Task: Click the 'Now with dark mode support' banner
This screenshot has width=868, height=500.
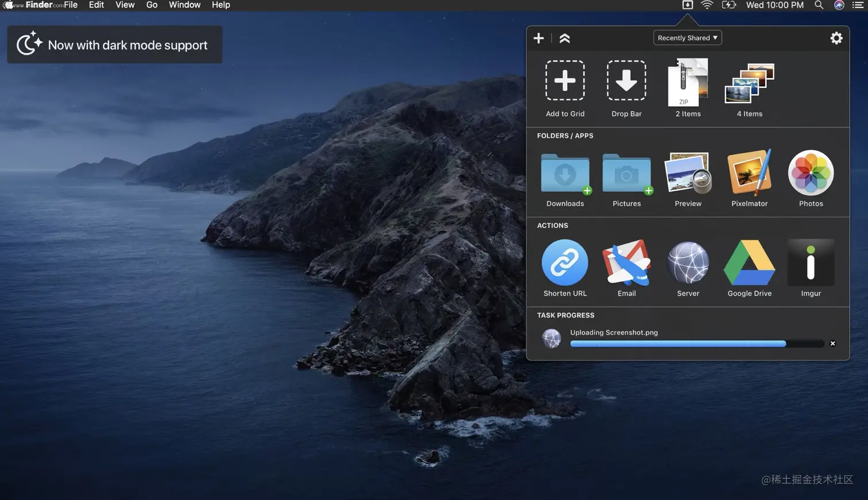Action: click(x=115, y=45)
